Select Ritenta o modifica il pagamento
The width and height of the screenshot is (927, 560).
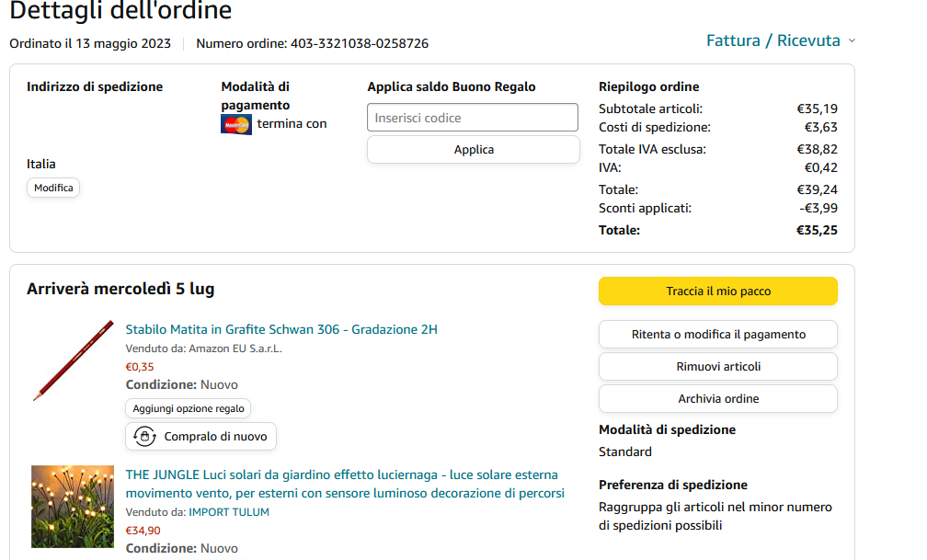click(x=717, y=335)
